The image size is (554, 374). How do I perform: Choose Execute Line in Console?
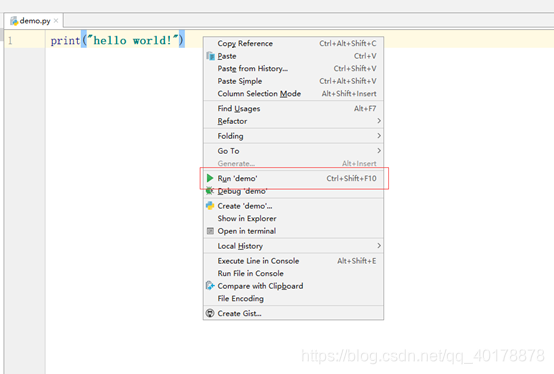click(293, 261)
